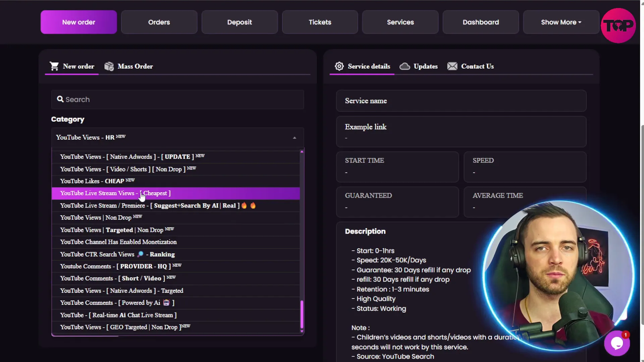
Task: Click the Updates cloud icon
Action: (405, 66)
